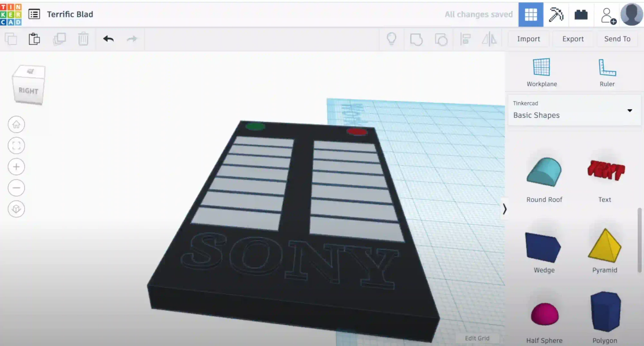644x346 pixels.
Task: Delete selection using the trash icon
Action: (83, 39)
